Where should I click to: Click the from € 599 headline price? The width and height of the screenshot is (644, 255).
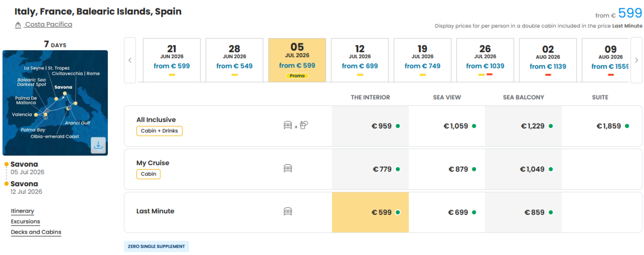pos(619,13)
